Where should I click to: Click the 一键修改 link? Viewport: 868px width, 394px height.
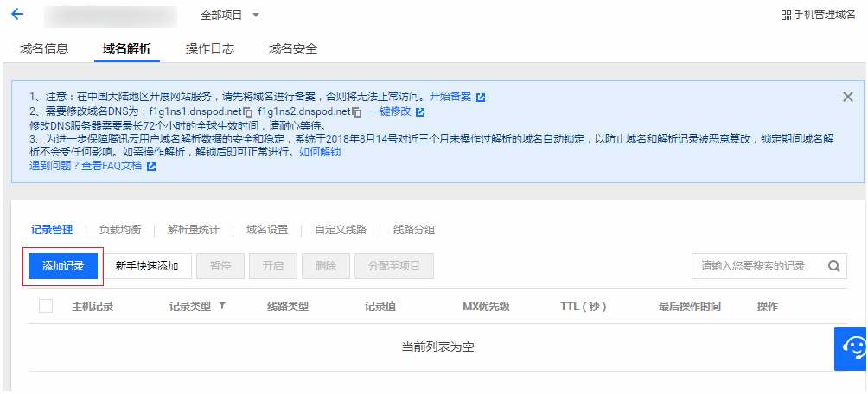click(x=390, y=111)
